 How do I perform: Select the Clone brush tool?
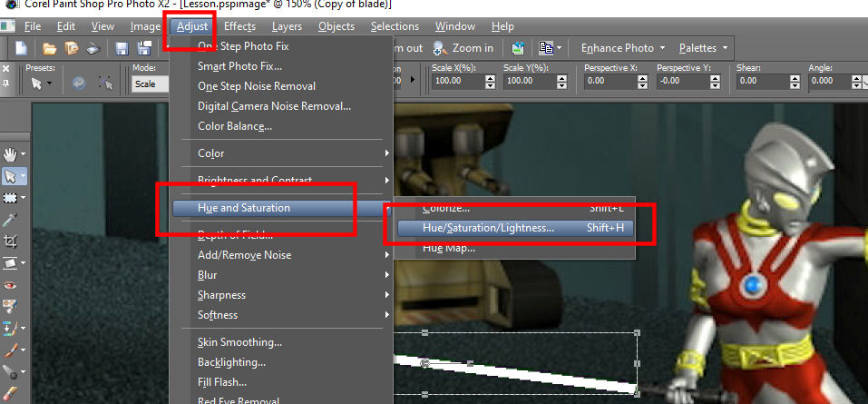(11, 328)
